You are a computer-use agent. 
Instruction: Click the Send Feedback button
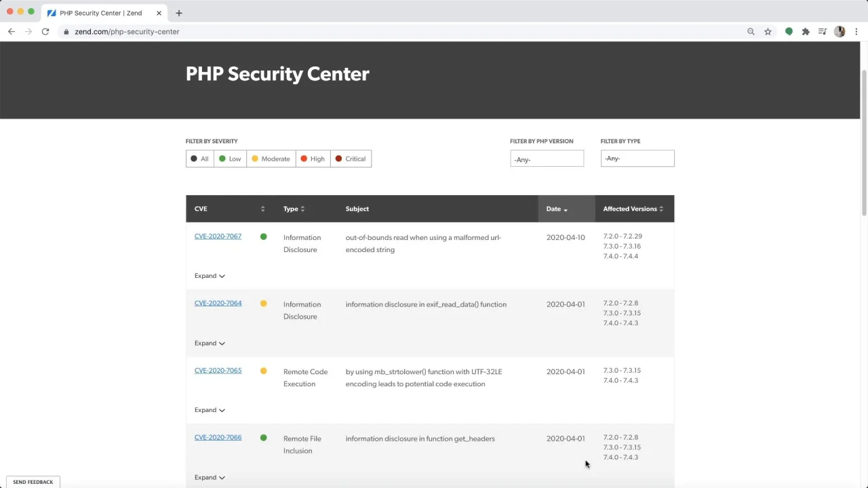(33, 482)
